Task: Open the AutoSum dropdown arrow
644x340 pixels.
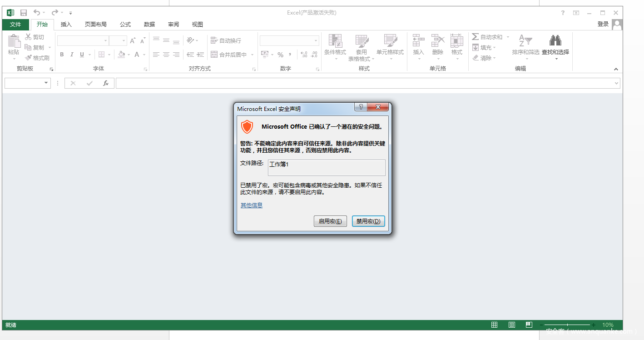Action: click(x=508, y=37)
